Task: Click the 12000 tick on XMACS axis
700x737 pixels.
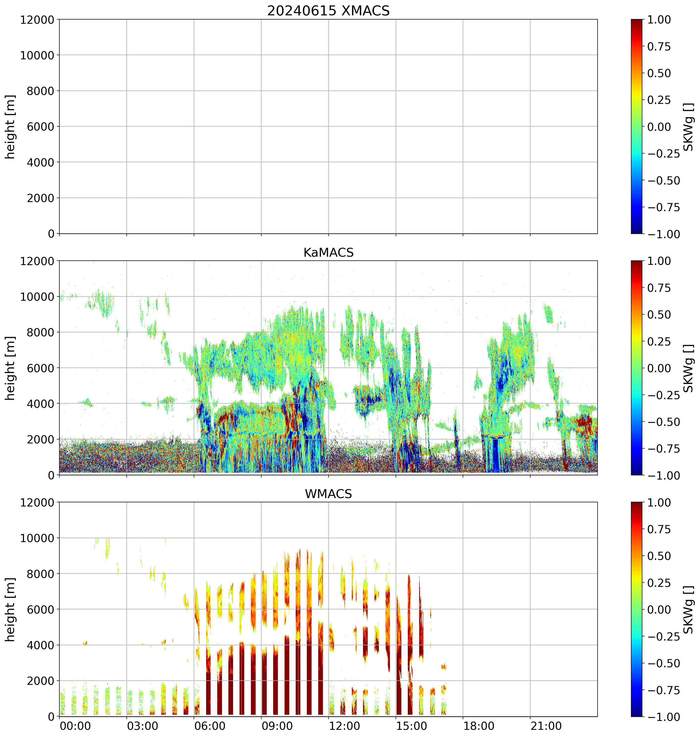Action: pyautogui.click(x=37, y=19)
